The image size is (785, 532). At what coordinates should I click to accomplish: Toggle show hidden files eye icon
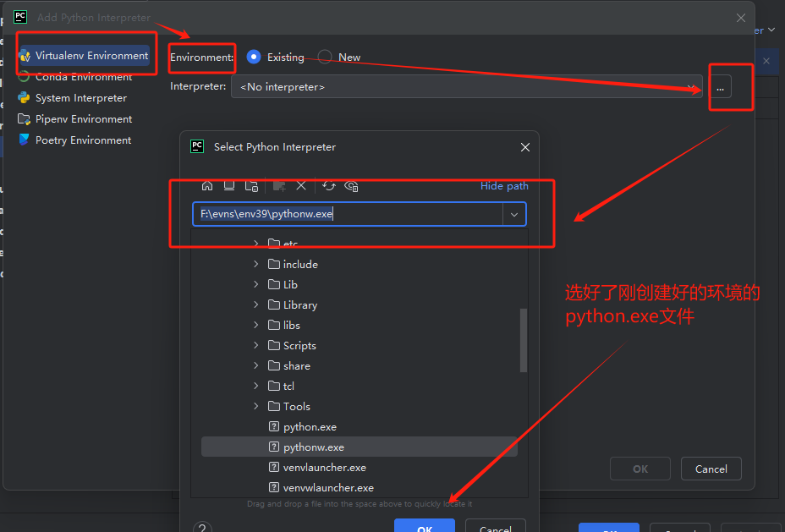pyautogui.click(x=351, y=186)
